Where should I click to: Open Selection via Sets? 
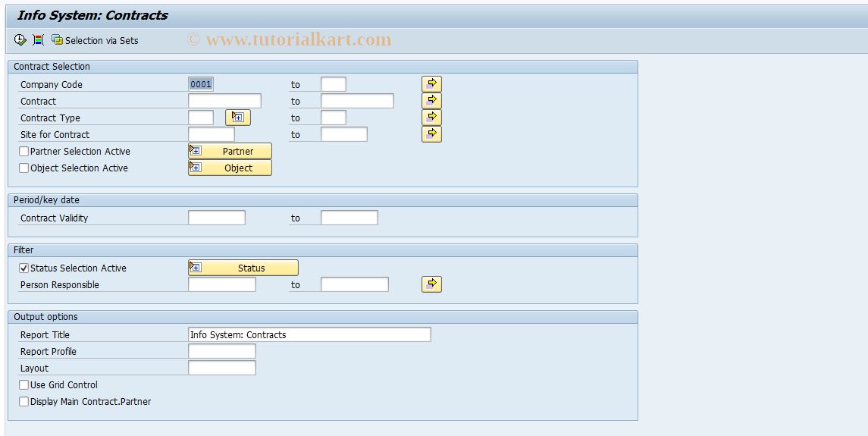(x=95, y=40)
